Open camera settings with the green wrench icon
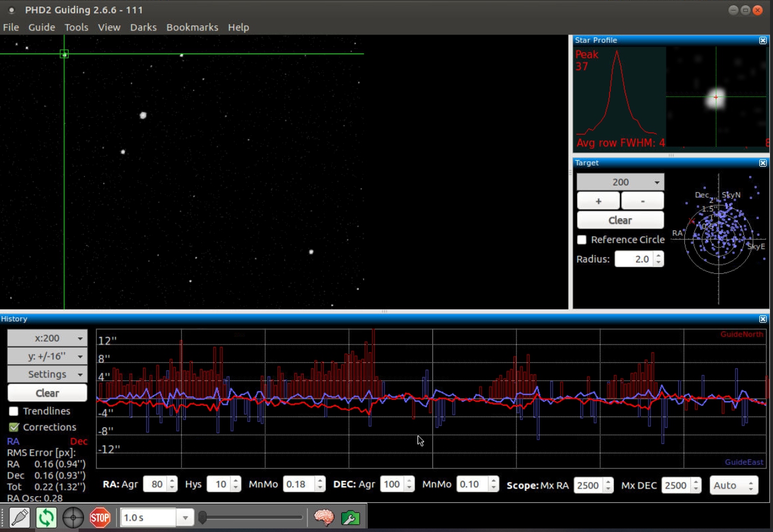This screenshot has height=532, width=773. (351, 517)
